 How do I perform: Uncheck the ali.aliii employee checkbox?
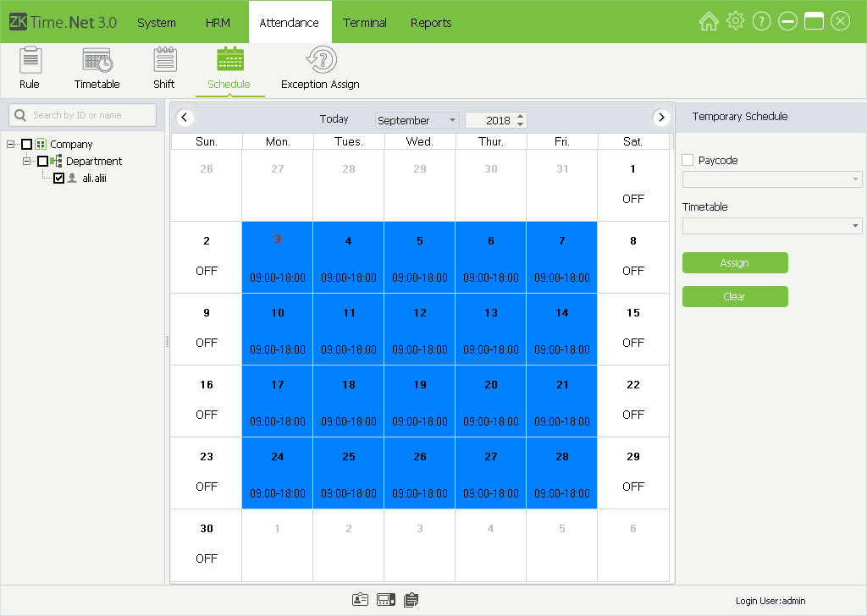(x=58, y=179)
